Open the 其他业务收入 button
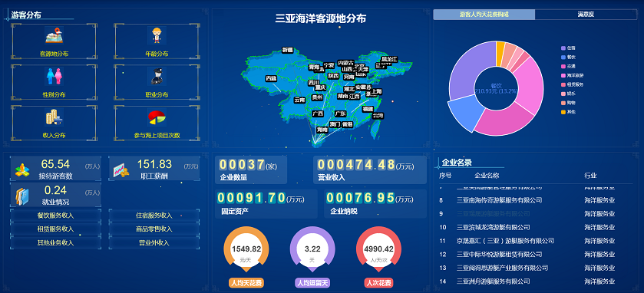The width and height of the screenshot is (644, 293). [55, 242]
